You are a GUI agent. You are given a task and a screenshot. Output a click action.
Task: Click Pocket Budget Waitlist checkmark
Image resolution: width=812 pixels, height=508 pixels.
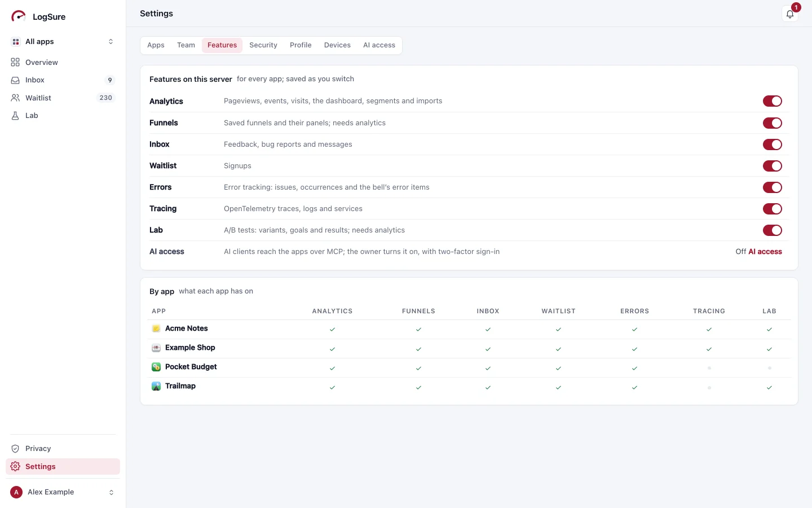pos(558,368)
